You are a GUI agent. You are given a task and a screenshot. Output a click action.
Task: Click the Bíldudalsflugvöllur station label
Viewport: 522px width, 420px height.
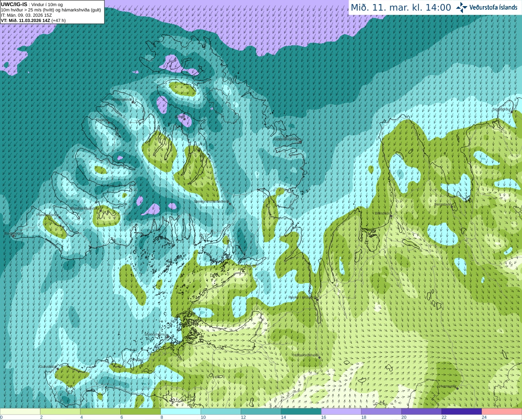[x=85, y=208]
